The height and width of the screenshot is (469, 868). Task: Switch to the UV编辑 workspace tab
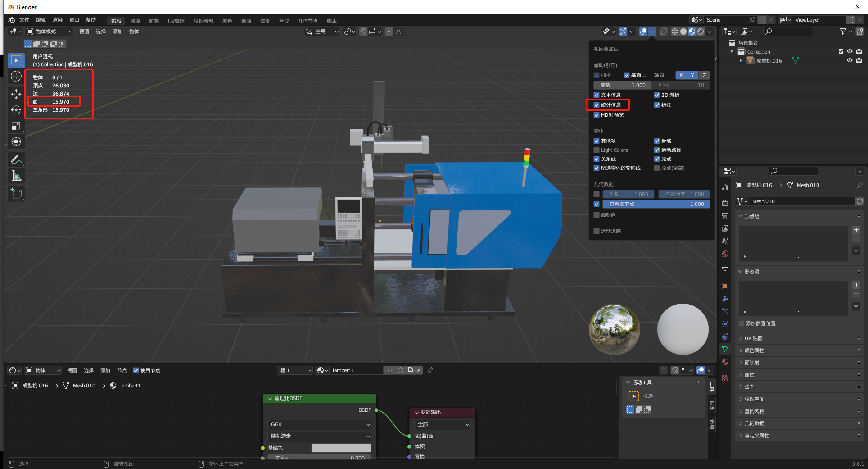click(176, 21)
